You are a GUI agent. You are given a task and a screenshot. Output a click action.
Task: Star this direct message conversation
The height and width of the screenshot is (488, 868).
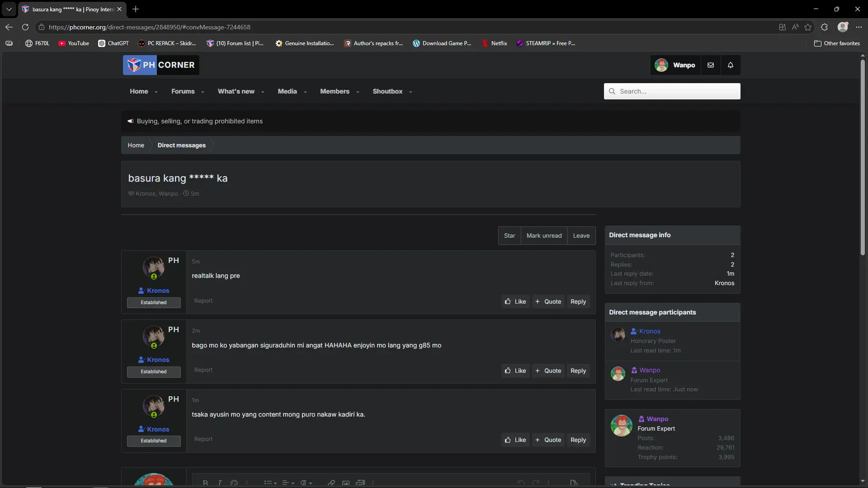[509, 236]
